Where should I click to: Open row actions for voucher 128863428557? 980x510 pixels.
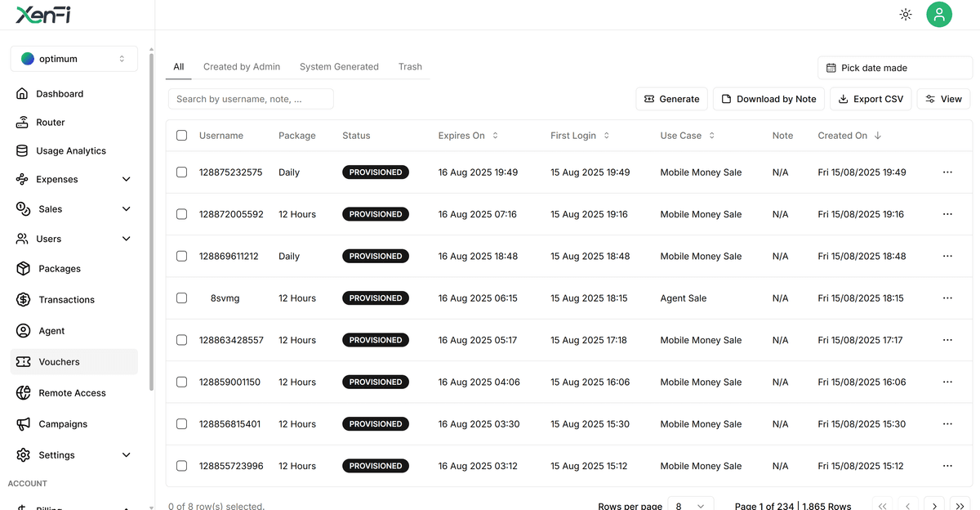pos(947,340)
